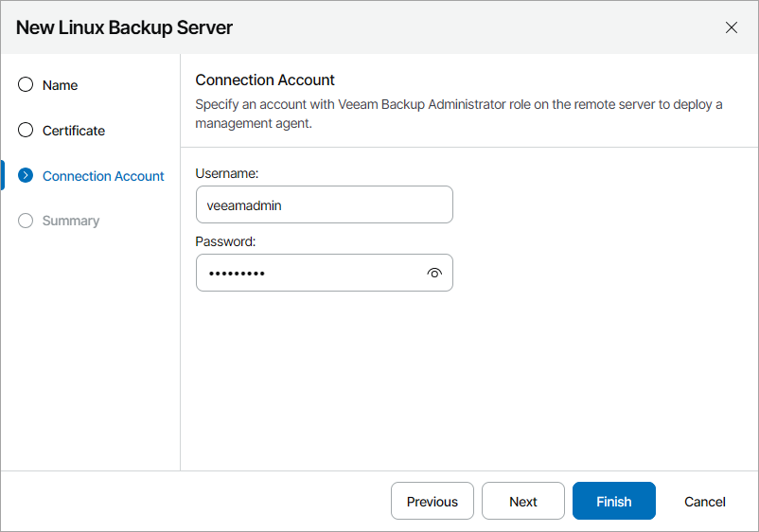The image size is (759, 532).
Task: Click the Password field label
Action: tap(226, 241)
